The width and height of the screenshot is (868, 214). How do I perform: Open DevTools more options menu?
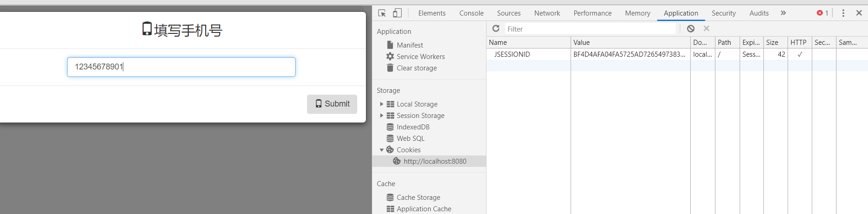pos(843,13)
